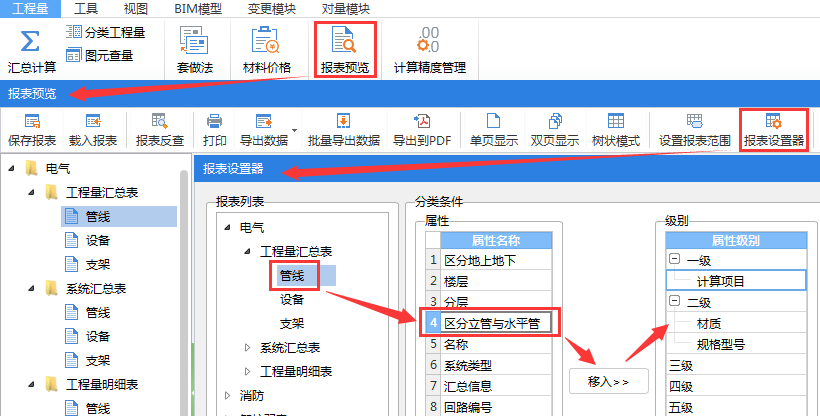The height and width of the screenshot is (416, 820).
Task: Open 变更模块 tab
Action: [x=269, y=8]
